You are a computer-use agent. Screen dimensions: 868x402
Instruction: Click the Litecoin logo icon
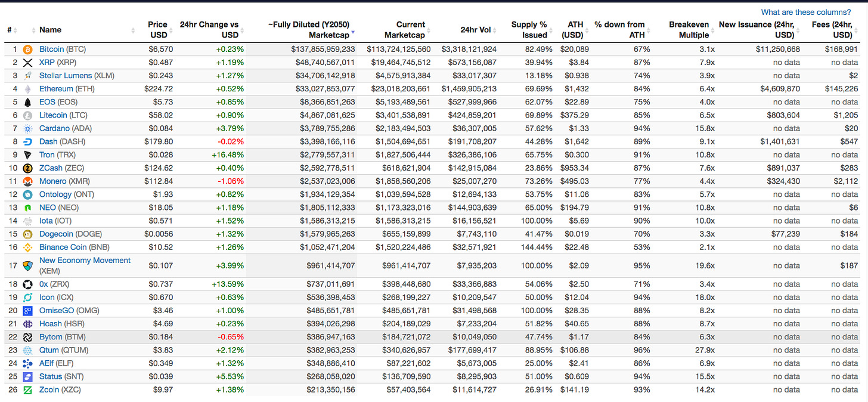(27, 115)
